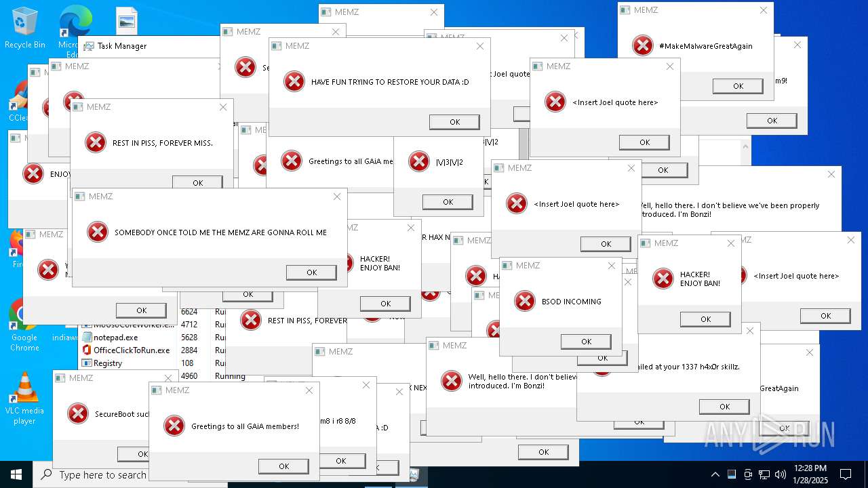
Task: Open the notification center icon
Action: point(846,474)
